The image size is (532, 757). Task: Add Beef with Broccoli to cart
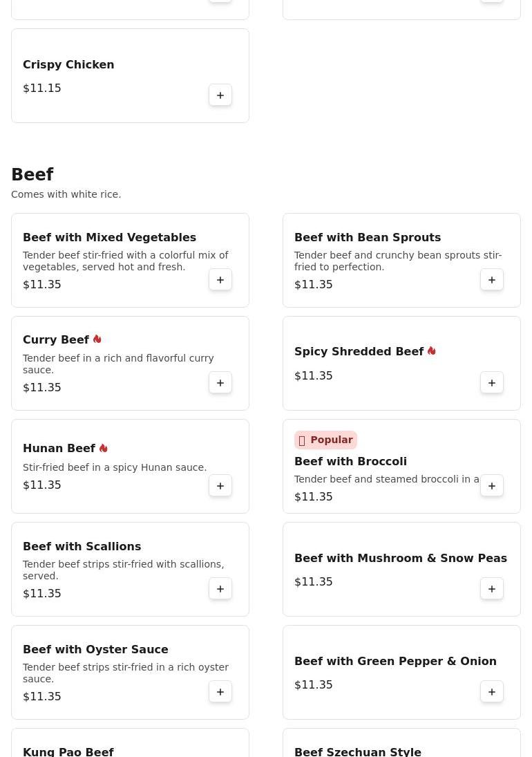click(492, 486)
